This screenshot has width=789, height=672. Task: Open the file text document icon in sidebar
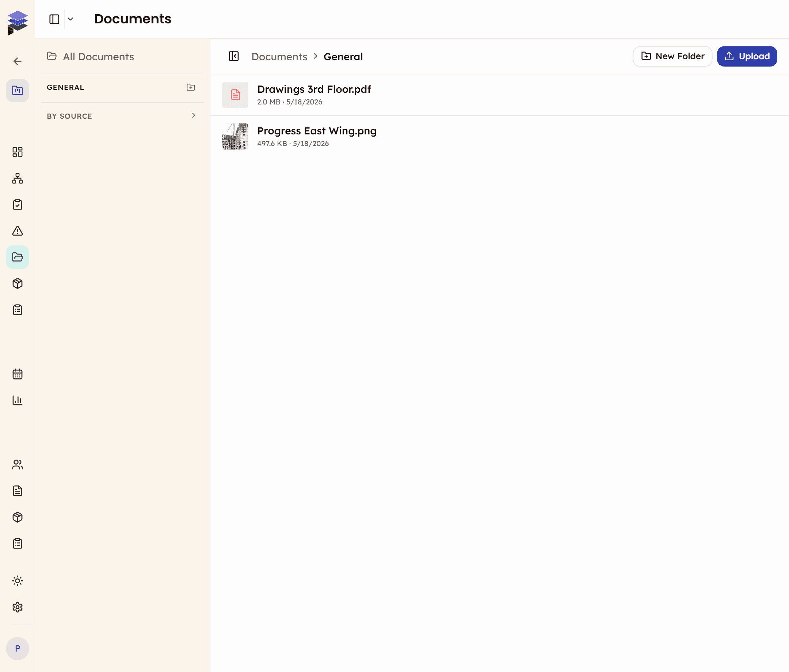pos(18,491)
